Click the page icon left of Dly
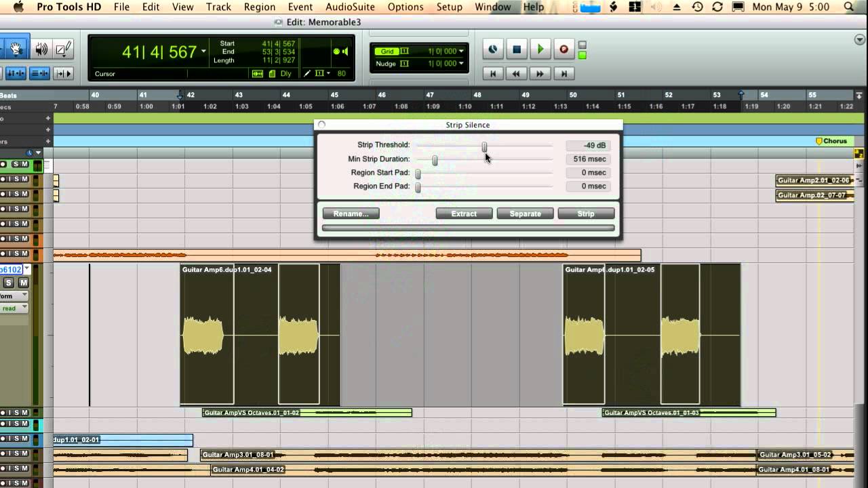The width and height of the screenshot is (868, 488). [x=272, y=73]
